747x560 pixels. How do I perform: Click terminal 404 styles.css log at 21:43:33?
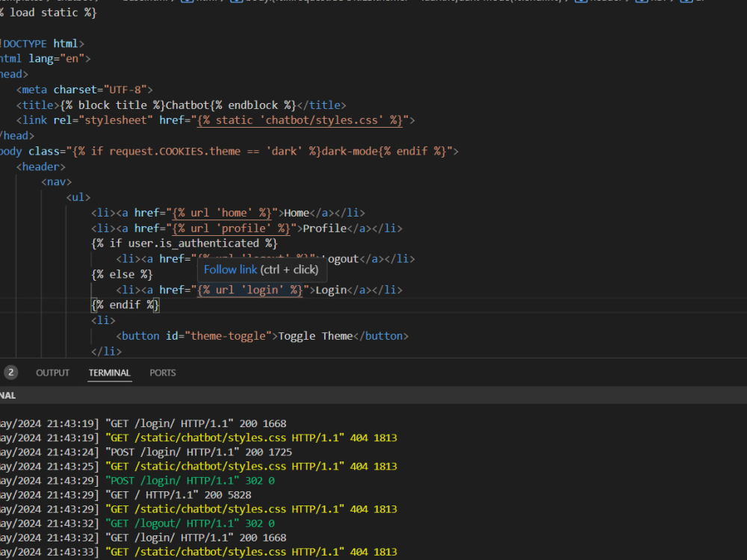pyautogui.click(x=198, y=553)
